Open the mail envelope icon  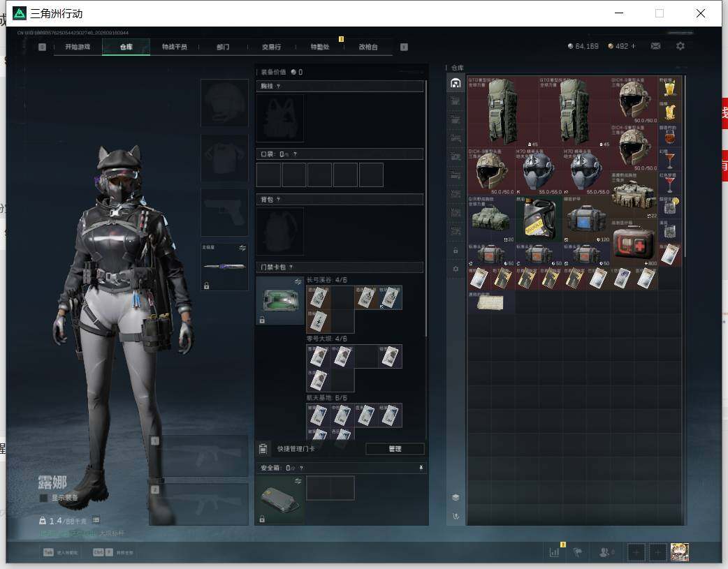[655, 46]
